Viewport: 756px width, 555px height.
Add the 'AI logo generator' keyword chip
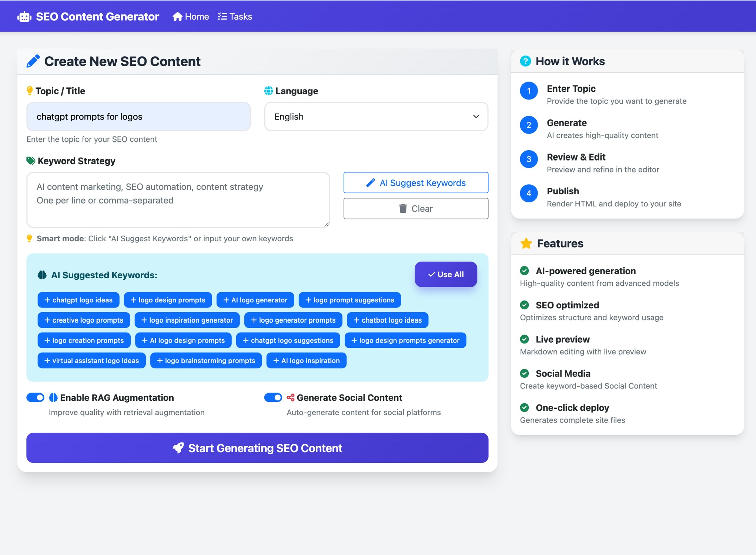255,300
